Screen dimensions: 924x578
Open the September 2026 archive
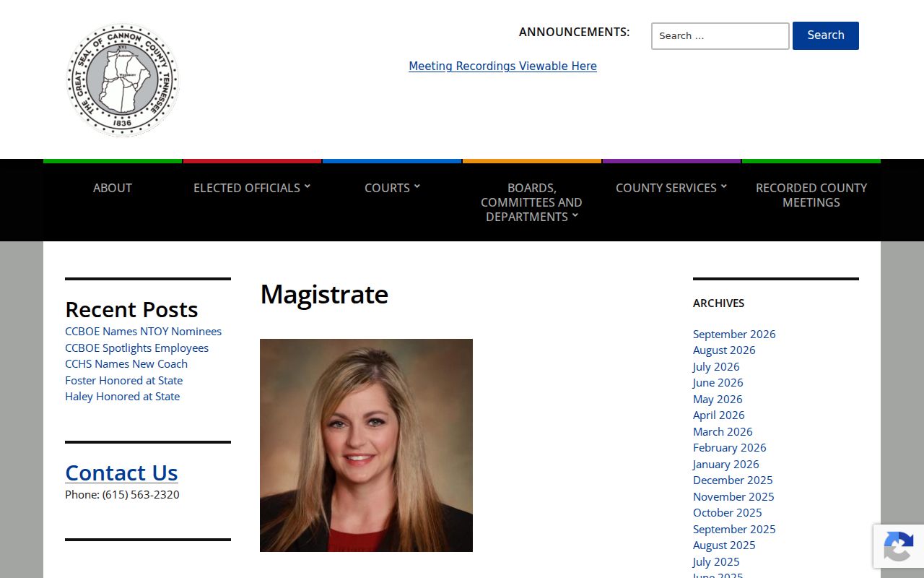point(734,334)
